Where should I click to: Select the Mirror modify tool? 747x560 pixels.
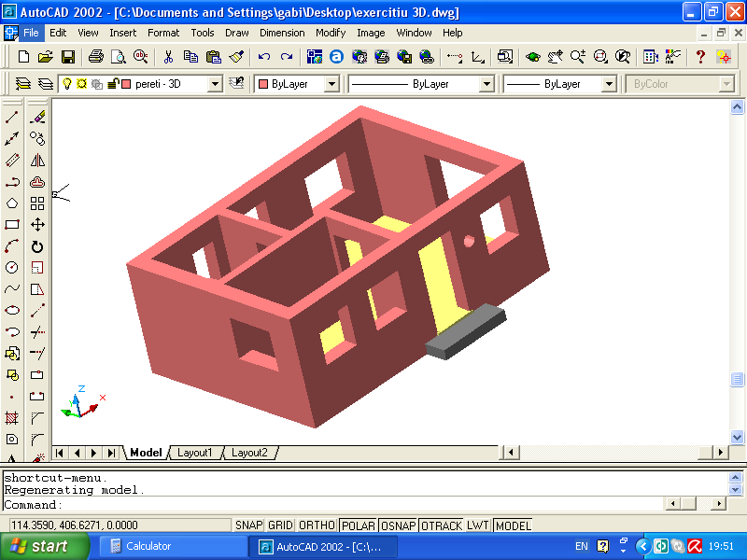37,161
